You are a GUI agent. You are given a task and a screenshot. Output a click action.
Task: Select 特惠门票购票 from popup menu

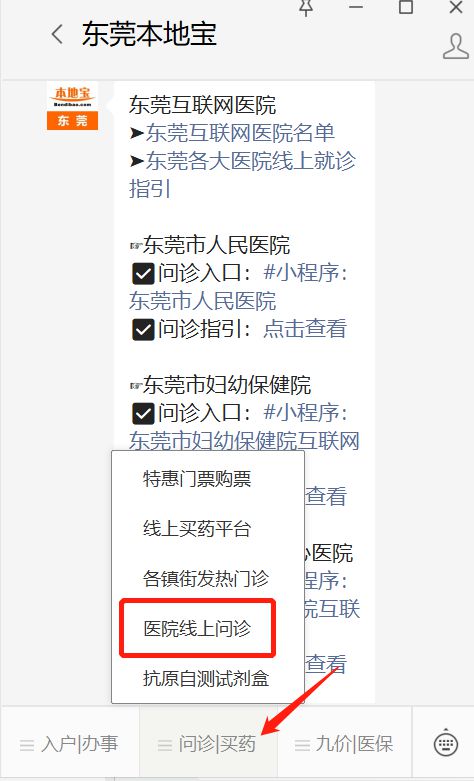(x=197, y=479)
